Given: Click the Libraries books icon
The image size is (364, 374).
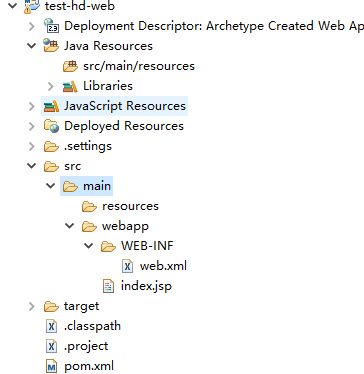Looking at the screenshot, I should tap(70, 86).
